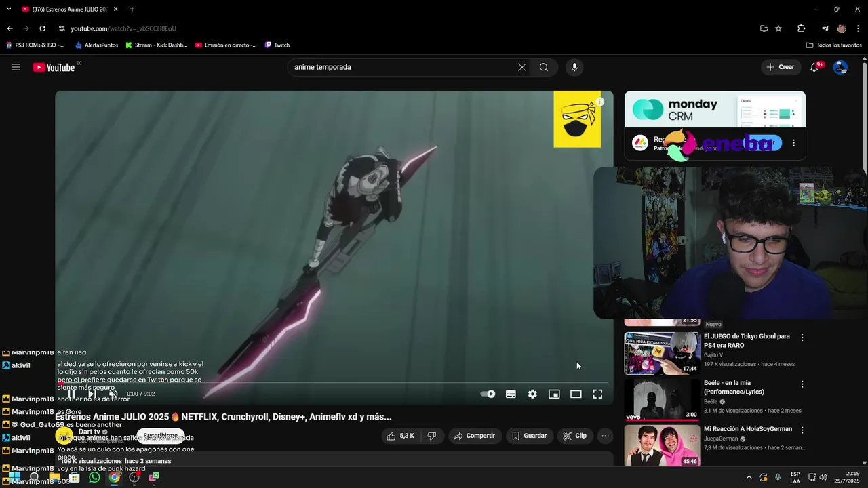Reload the page

tap(42, 28)
